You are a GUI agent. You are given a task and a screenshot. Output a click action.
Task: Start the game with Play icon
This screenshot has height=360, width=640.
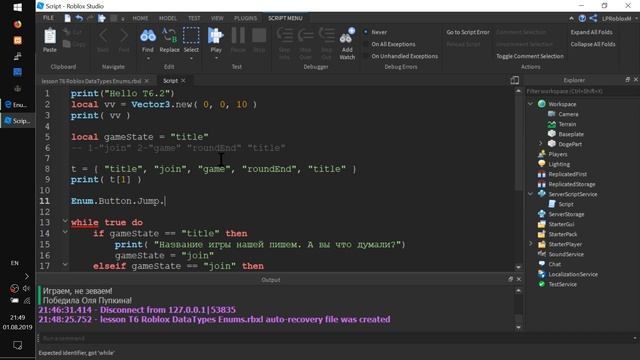tap(216, 36)
